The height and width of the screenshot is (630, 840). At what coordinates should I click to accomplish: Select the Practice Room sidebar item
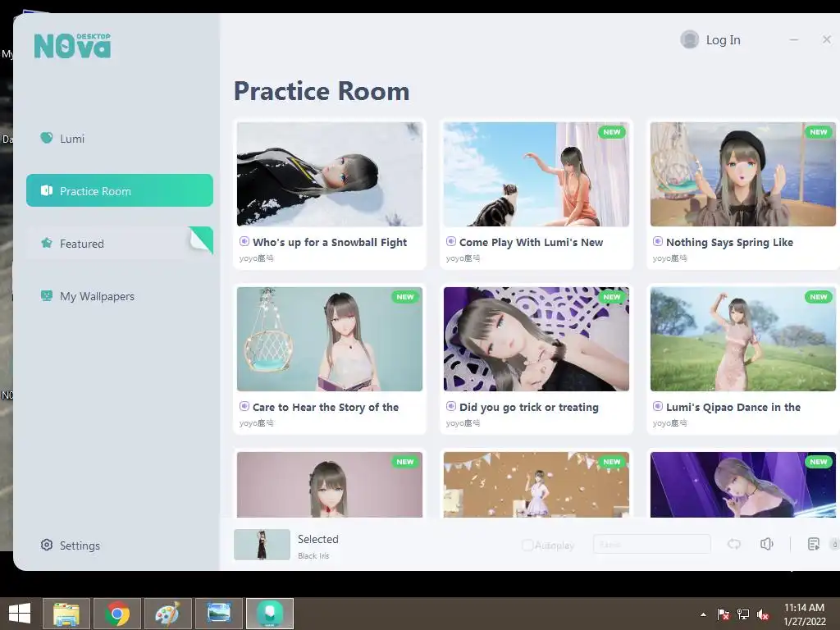pos(119,190)
